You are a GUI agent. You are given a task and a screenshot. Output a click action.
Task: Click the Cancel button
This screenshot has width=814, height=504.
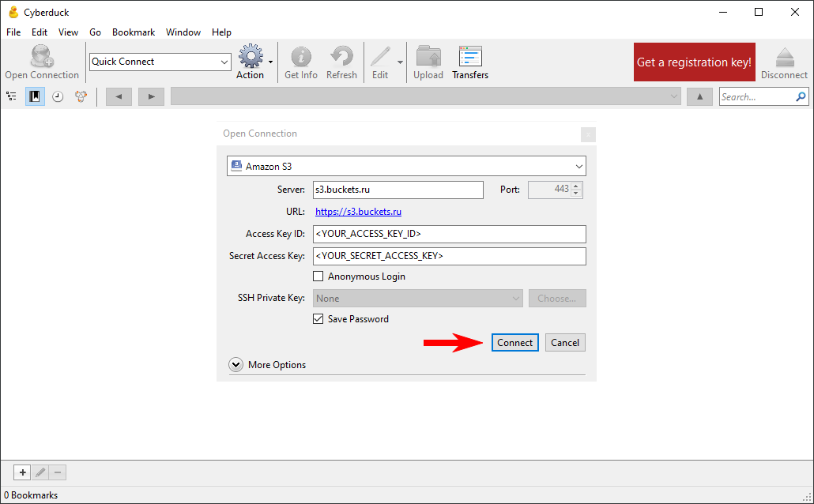pyautogui.click(x=565, y=343)
